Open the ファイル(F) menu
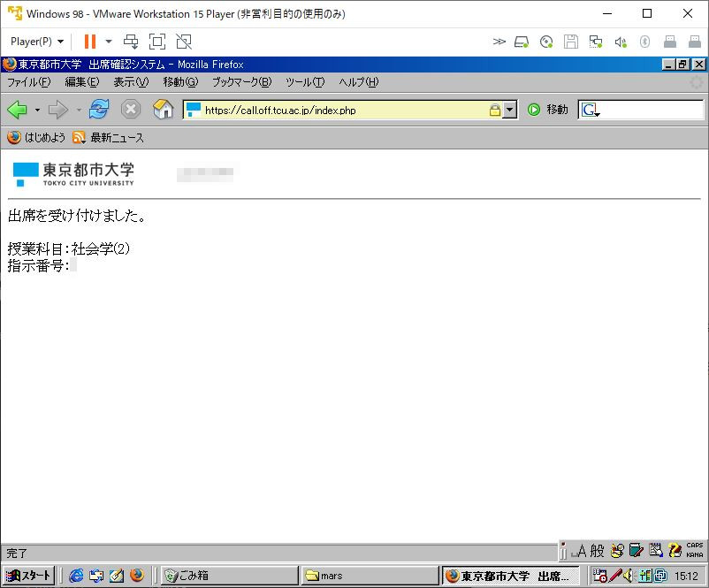 (29, 82)
